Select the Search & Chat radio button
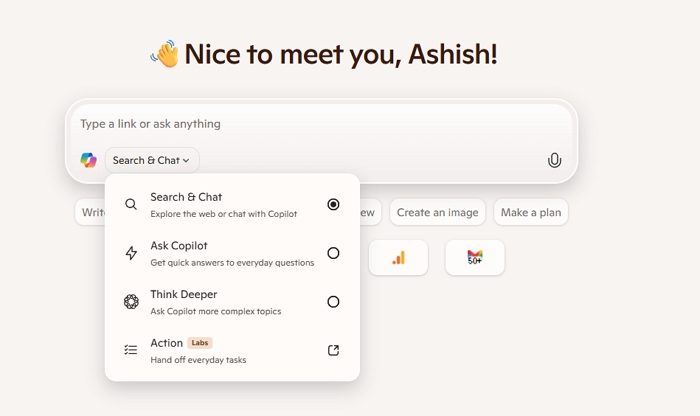700x416 pixels. [333, 204]
